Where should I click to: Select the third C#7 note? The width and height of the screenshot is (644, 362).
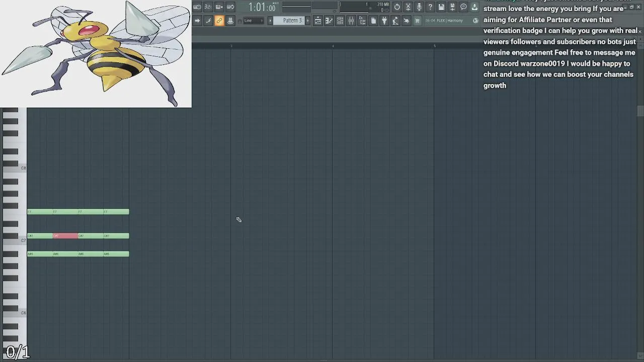91,236
